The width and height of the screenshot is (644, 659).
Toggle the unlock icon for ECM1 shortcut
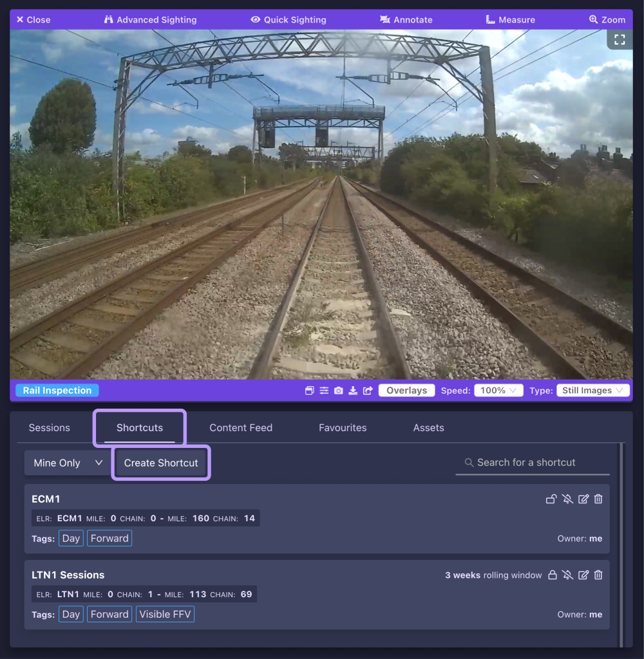pos(551,499)
